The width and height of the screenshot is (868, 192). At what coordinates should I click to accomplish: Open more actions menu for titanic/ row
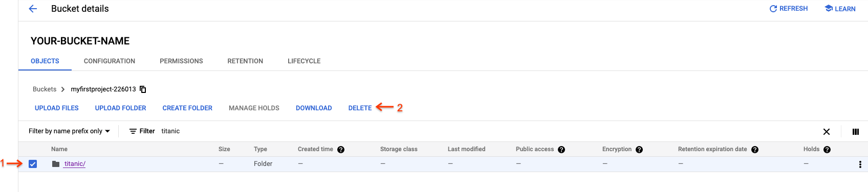860,164
